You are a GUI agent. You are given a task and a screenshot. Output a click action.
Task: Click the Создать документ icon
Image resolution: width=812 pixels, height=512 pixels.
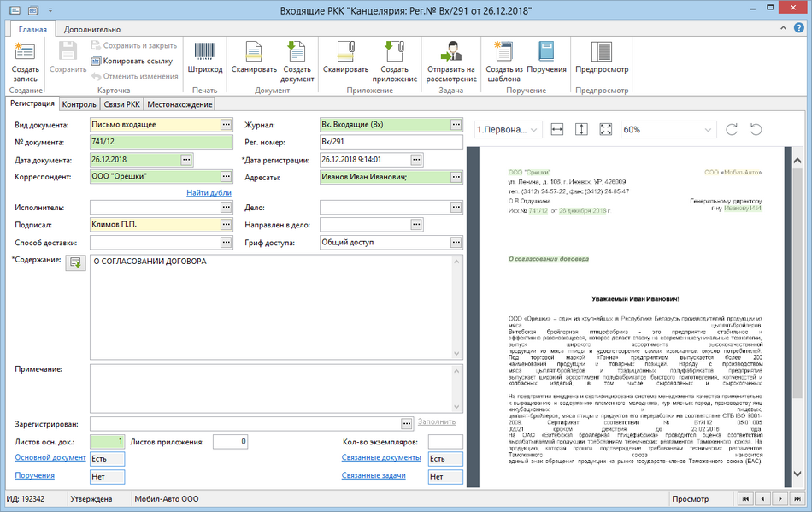pos(297,52)
